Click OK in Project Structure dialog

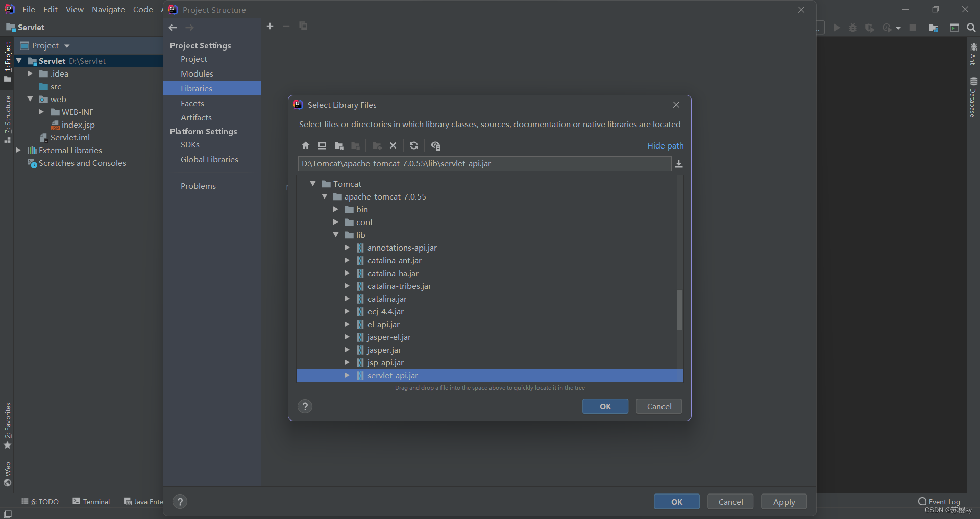click(x=677, y=502)
